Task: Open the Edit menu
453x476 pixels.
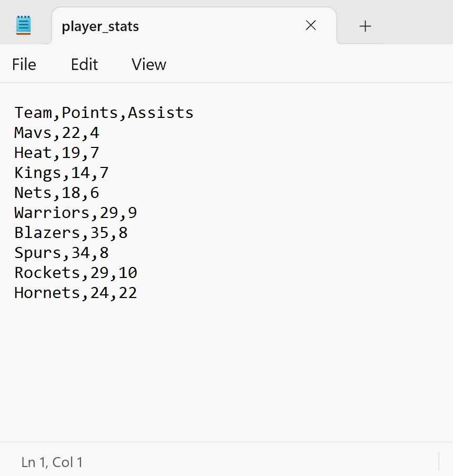Action: [x=84, y=64]
